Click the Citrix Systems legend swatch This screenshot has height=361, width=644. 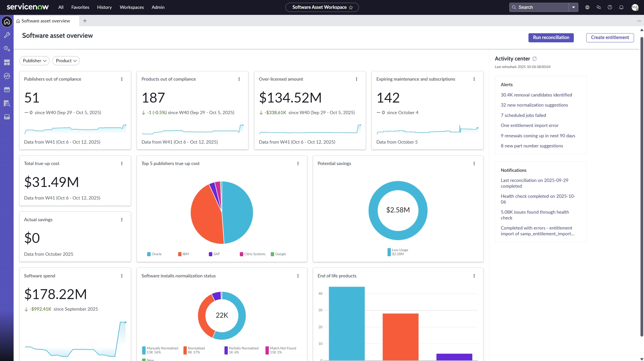coord(241,254)
